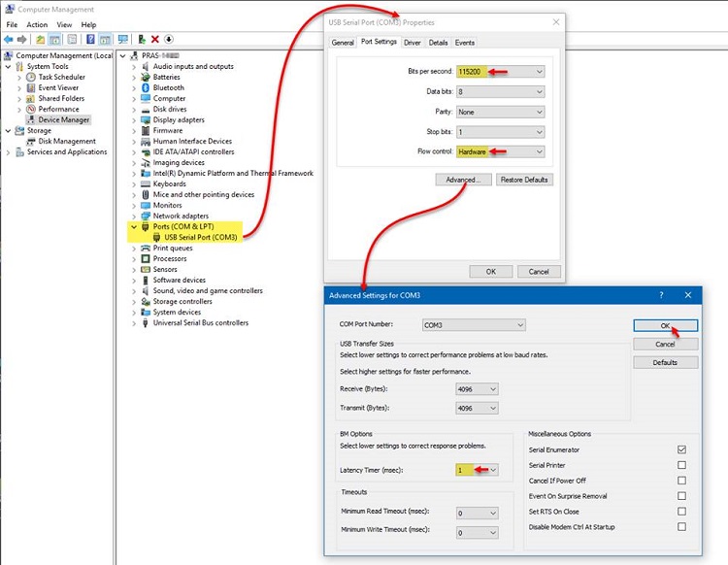Tick the Event On Surprise Removal checkbox
The height and width of the screenshot is (565, 728).
coord(681,496)
